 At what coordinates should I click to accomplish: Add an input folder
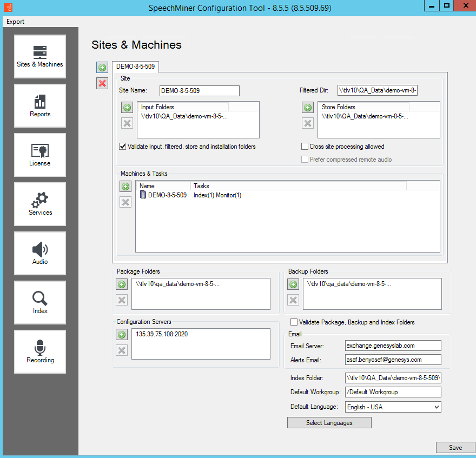[x=127, y=108]
